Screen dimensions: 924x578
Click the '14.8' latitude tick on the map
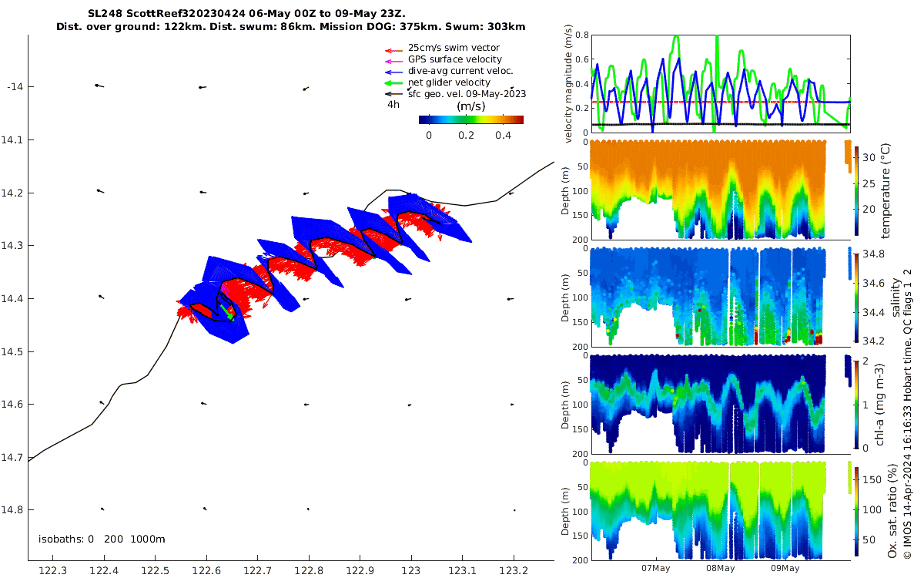point(13,510)
